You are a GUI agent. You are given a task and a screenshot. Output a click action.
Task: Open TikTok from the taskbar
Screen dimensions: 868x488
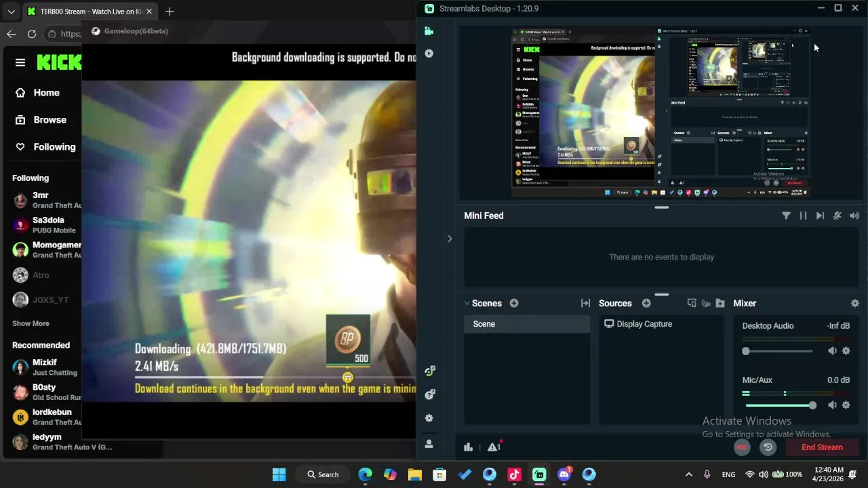pyautogui.click(x=514, y=474)
